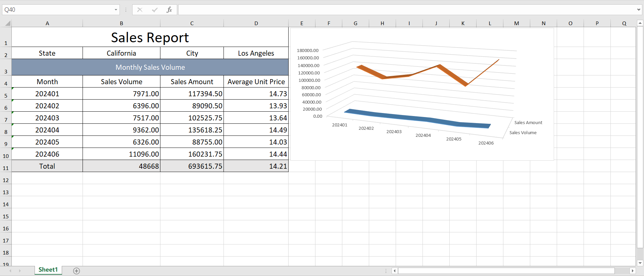
Task: Open the Name Box dropdown
Action: [x=116, y=10]
